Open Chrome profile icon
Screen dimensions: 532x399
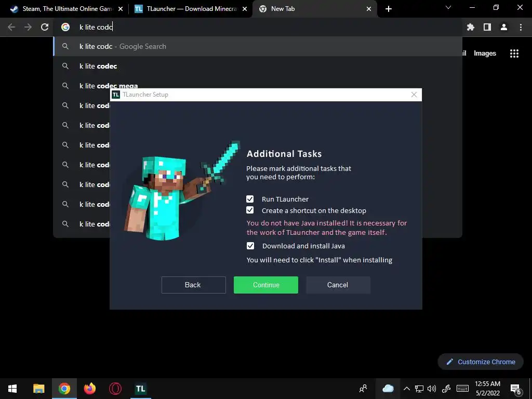[504, 27]
